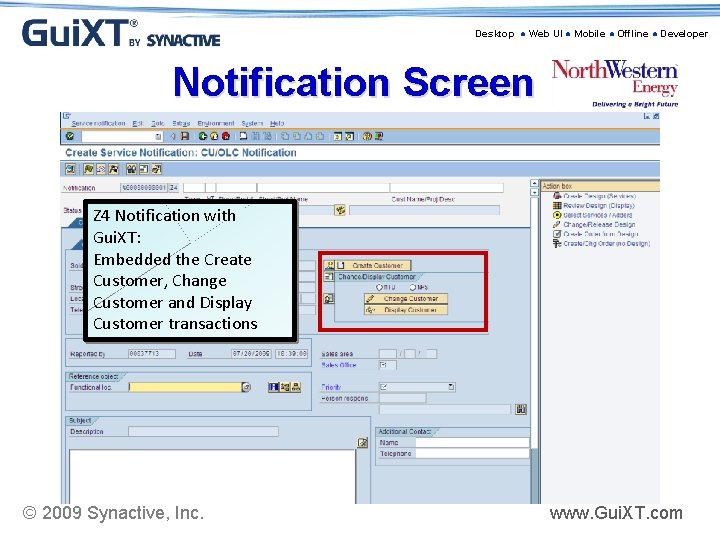Open the Goto menu
The height and width of the screenshot is (540, 720).
[158, 124]
